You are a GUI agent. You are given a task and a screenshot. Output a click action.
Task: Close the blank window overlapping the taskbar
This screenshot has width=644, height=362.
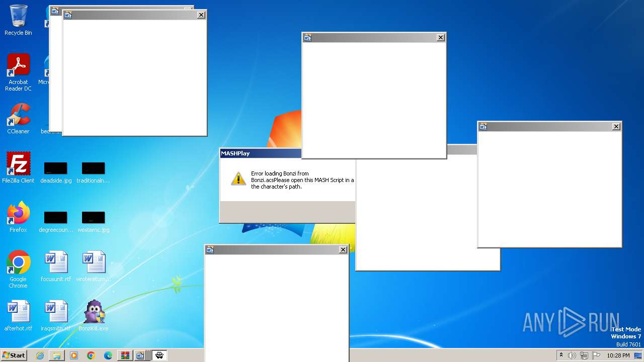pos(343,250)
